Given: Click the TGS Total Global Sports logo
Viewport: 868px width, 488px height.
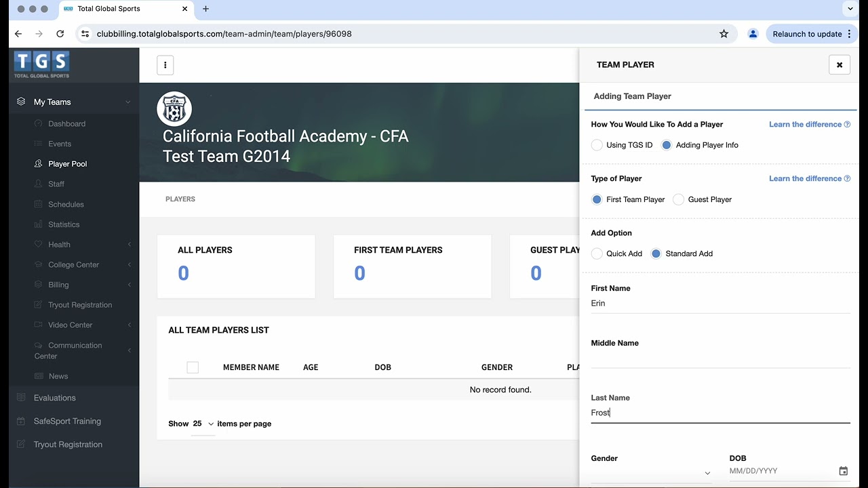Looking at the screenshot, I should [x=41, y=65].
